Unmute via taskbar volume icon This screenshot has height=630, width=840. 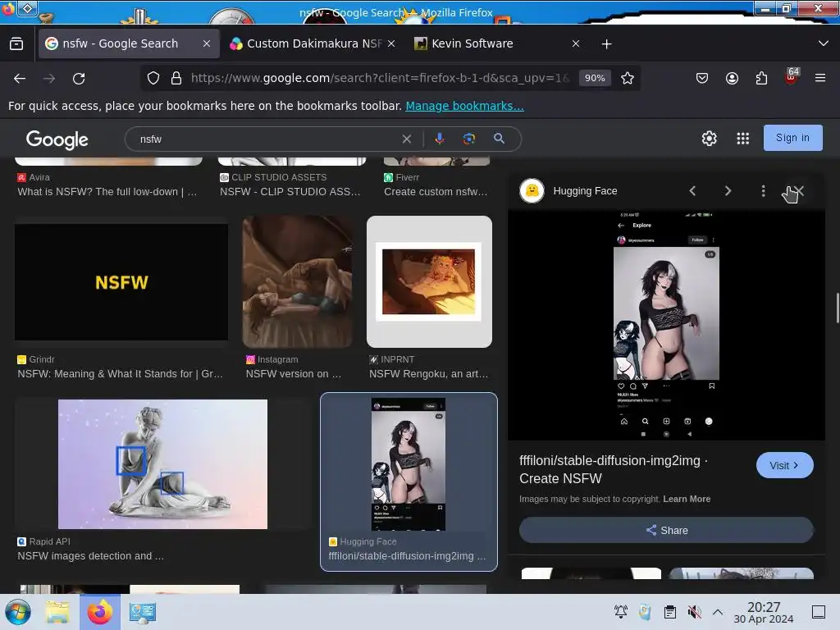694,612
